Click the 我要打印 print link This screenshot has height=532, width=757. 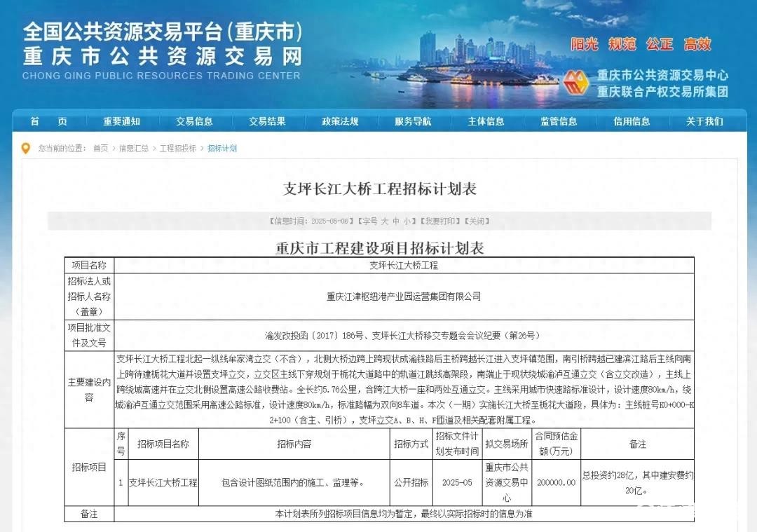click(x=439, y=221)
